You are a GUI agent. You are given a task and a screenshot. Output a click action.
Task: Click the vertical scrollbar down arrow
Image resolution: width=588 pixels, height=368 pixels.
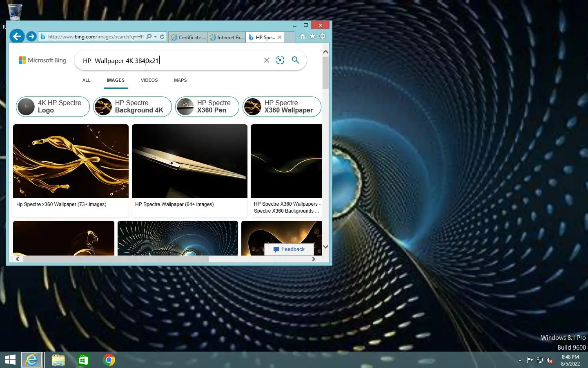tap(325, 247)
